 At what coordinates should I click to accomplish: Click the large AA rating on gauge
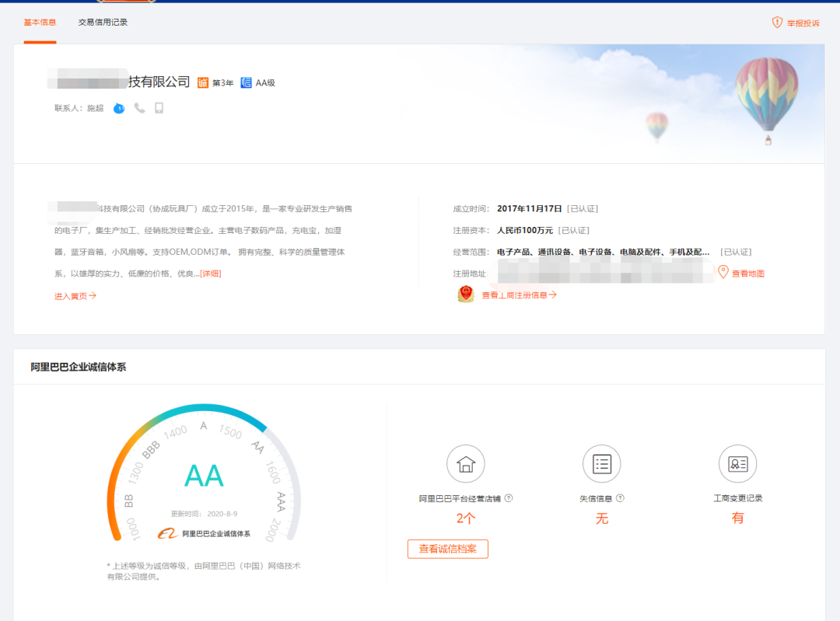pos(204,476)
